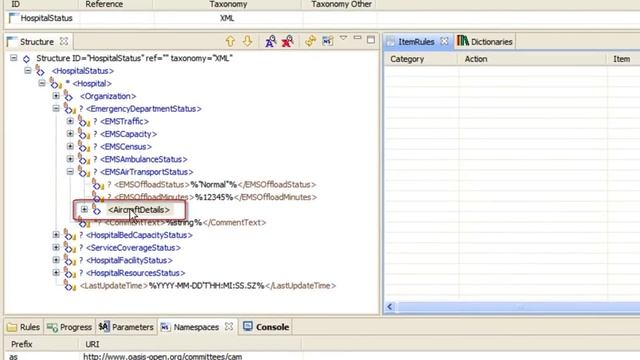The height and width of the screenshot is (360, 640).
Task: Click the yellow link icon in Structure toolbar
Action: tap(311, 41)
